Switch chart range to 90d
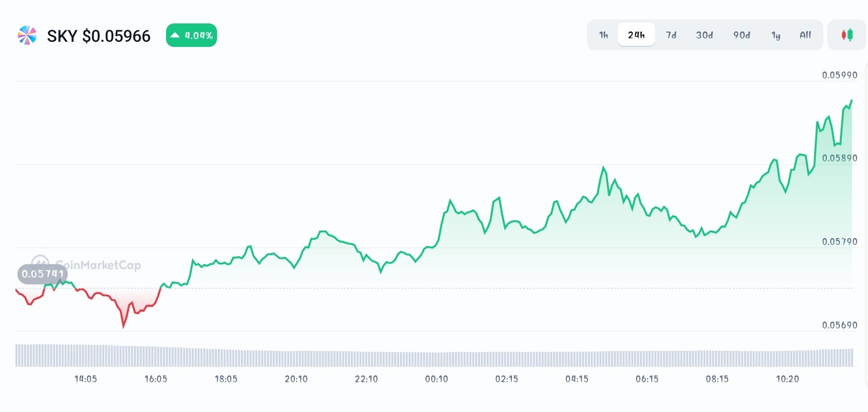Viewport: 868px width, 412px height. (x=741, y=35)
